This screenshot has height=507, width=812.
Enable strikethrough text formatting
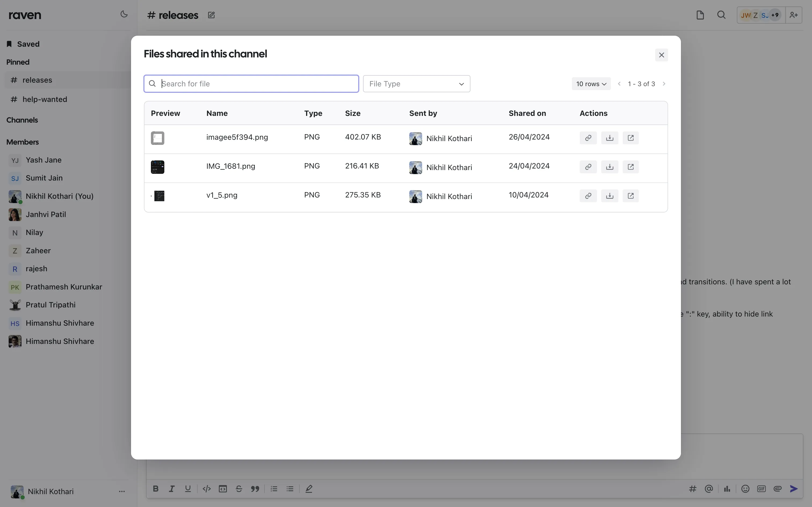coord(238,488)
